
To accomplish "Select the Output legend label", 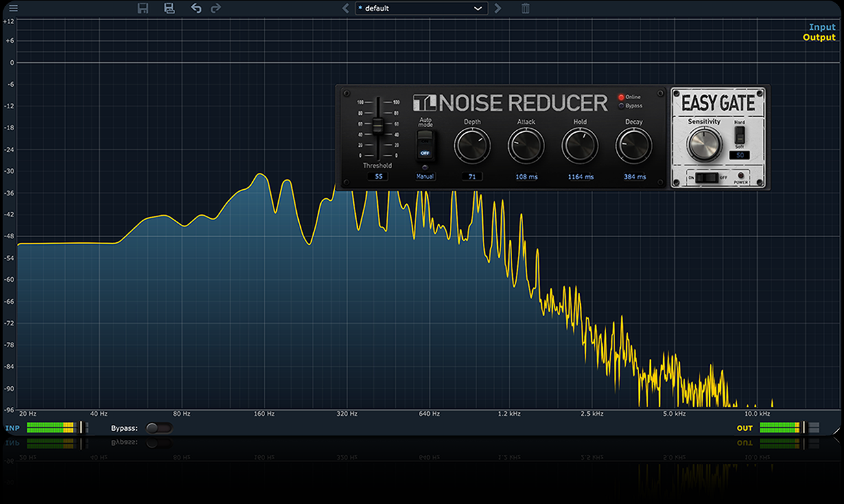I will tap(819, 38).
